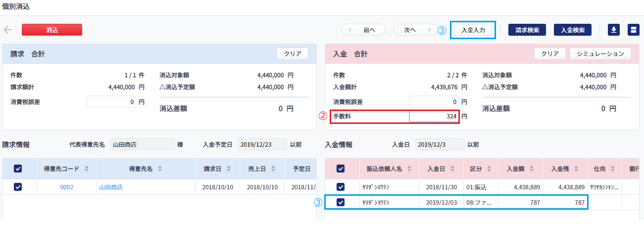Run the シミュレーション button
The height and width of the screenshot is (228, 644).
pyautogui.click(x=600, y=54)
